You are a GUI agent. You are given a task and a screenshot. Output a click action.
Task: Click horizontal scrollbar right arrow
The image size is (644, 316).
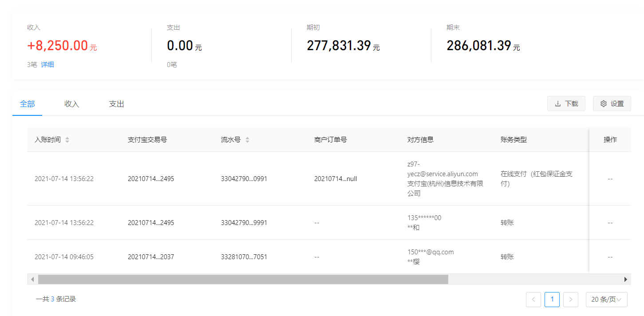coord(626,279)
